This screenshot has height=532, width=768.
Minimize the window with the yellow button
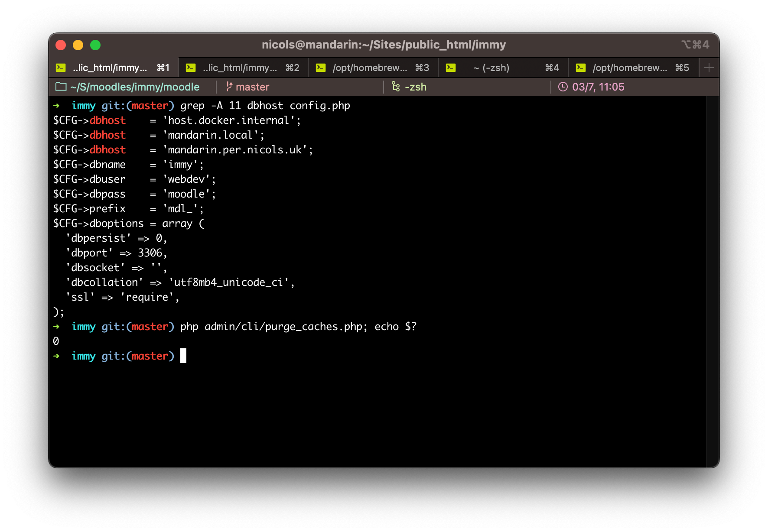(78, 45)
